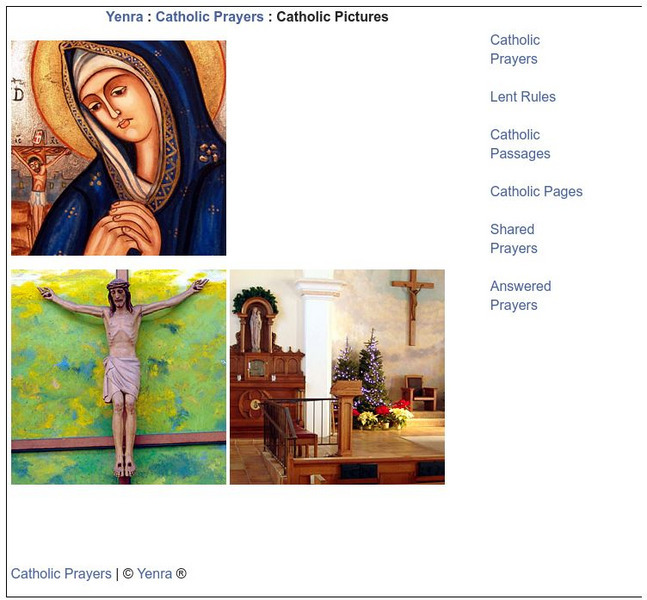Screen dimensions: 647x600
Task: Open the Virgin Mary icon painting thumbnail
Action: click(x=118, y=148)
